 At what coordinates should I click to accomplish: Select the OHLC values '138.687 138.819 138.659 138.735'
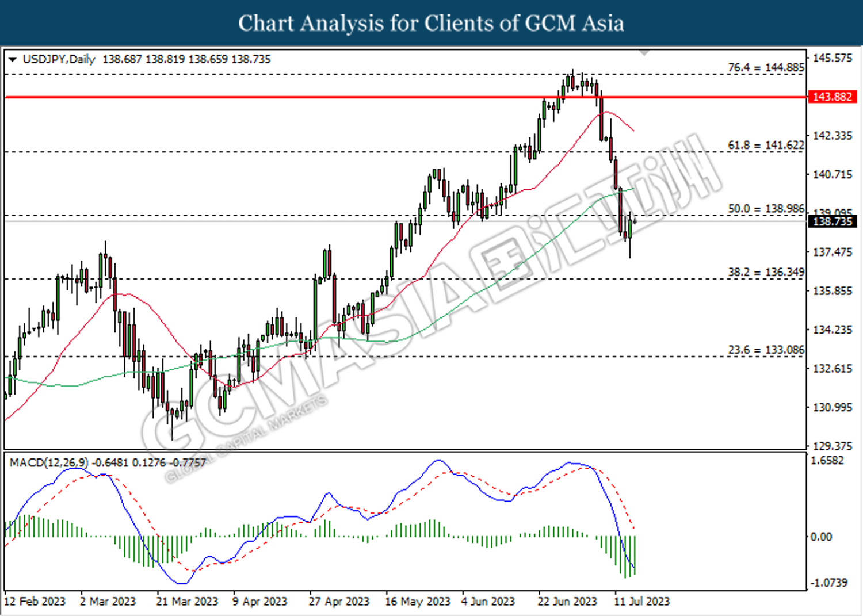pos(186,59)
